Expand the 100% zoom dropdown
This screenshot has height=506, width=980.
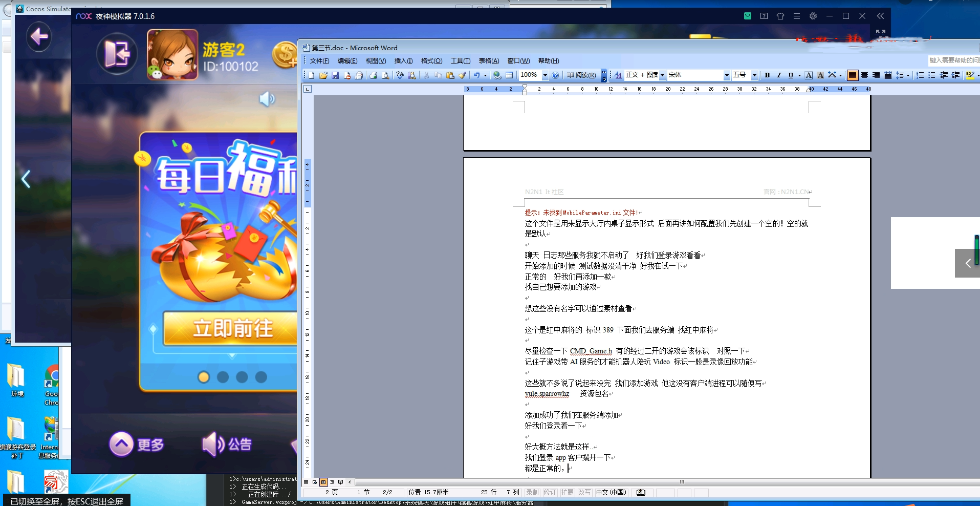tap(545, 75)
